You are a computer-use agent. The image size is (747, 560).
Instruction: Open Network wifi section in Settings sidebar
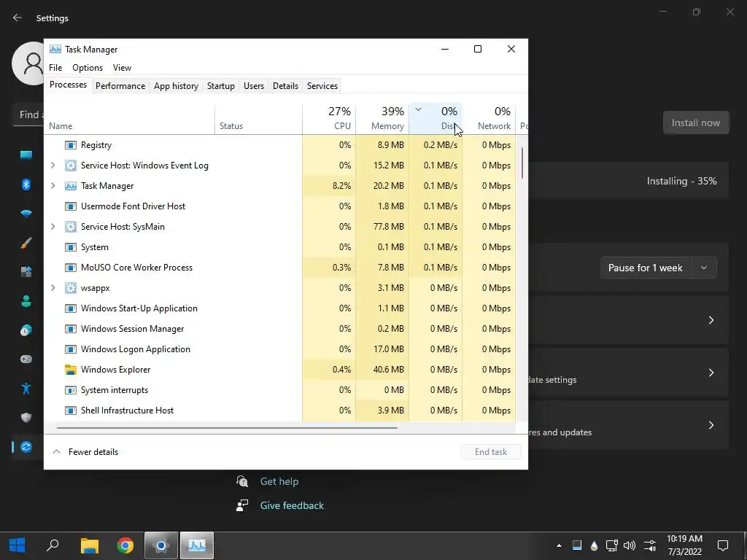tap(26, 214)
